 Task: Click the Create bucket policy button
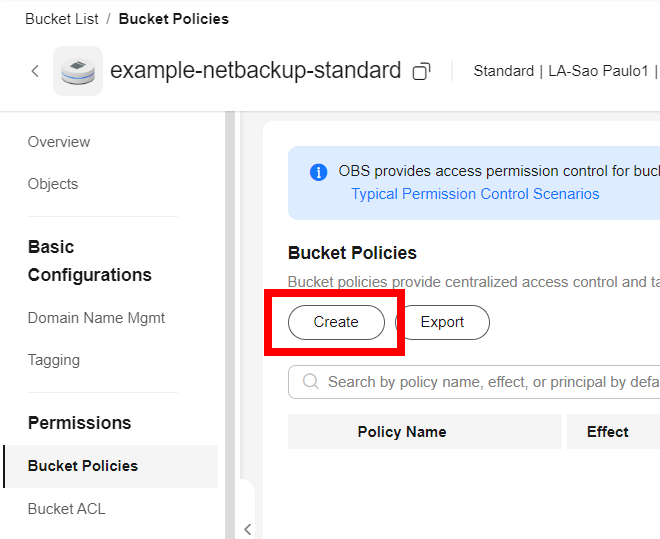(336, 322)
